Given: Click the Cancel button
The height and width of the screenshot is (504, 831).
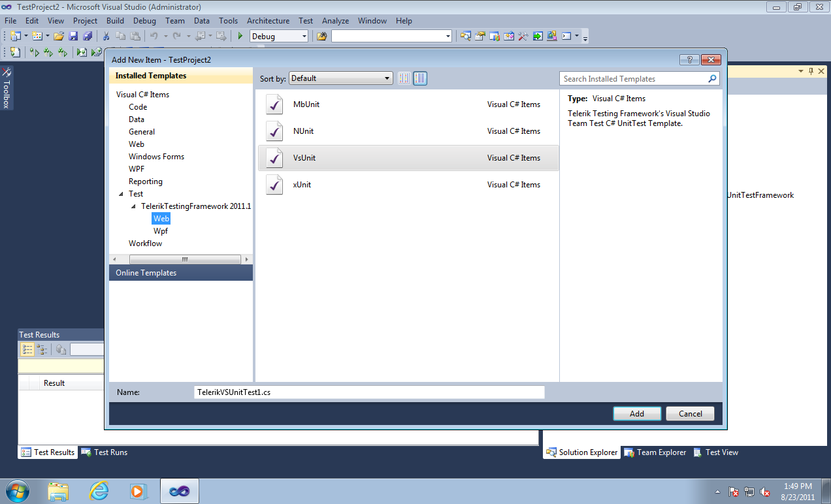Looking at the screenshot, I should click(691, 413).
